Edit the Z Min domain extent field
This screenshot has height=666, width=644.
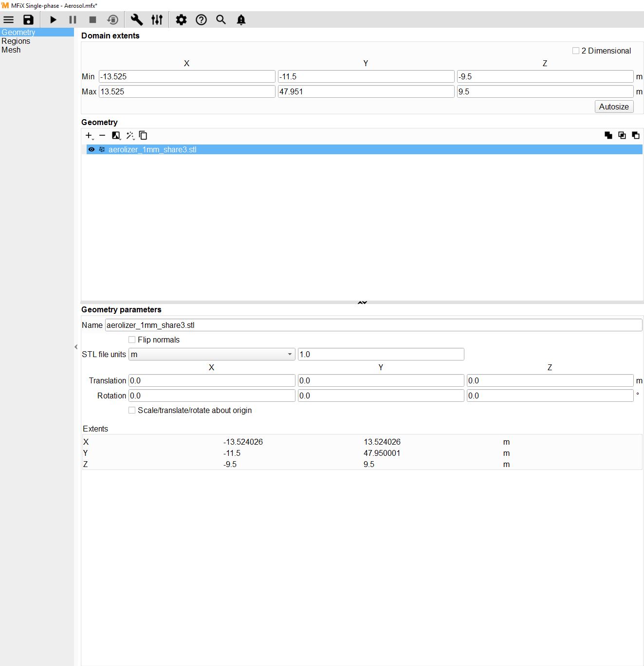pos(545,76)
